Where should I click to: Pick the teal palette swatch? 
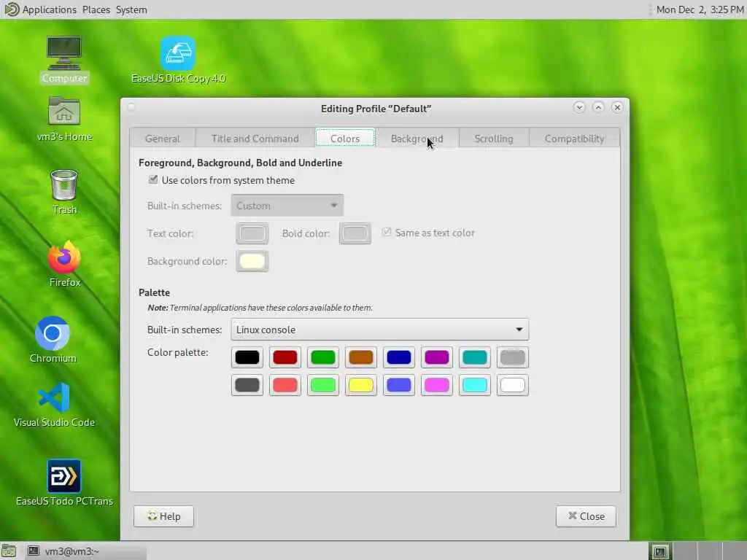pyautogui.click(x=474, y=357)
